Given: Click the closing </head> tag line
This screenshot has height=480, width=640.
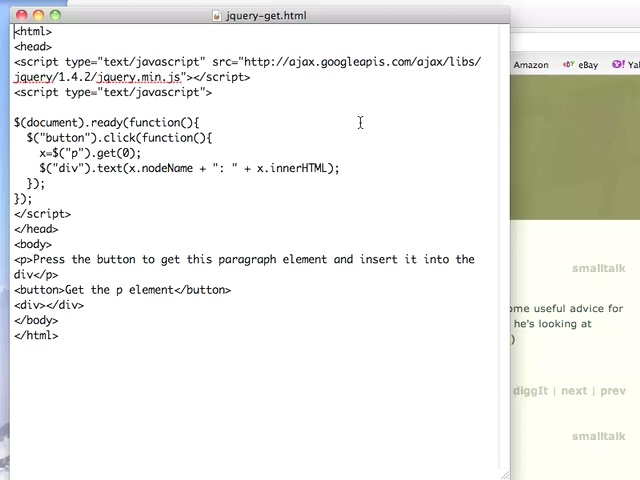Looking at the screenshot, I should click(x=36, y=229).
